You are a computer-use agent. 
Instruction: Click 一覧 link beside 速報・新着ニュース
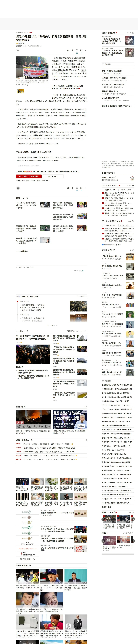(x=86, y=440)
